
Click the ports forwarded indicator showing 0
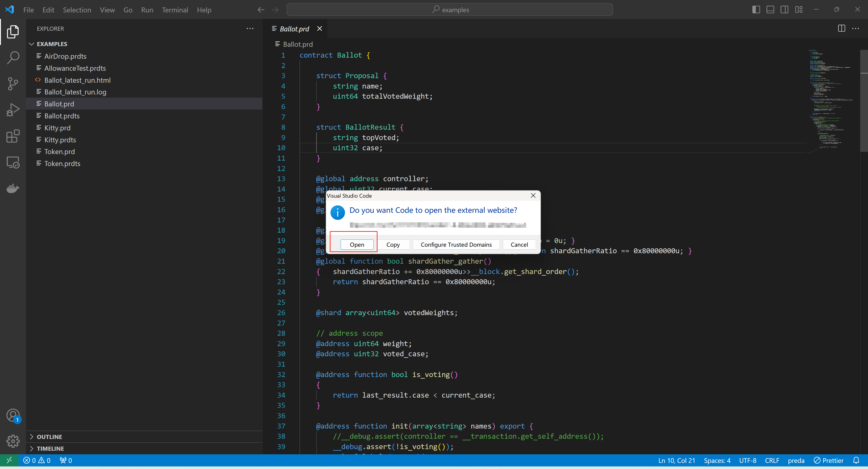(x=66, y=460)
